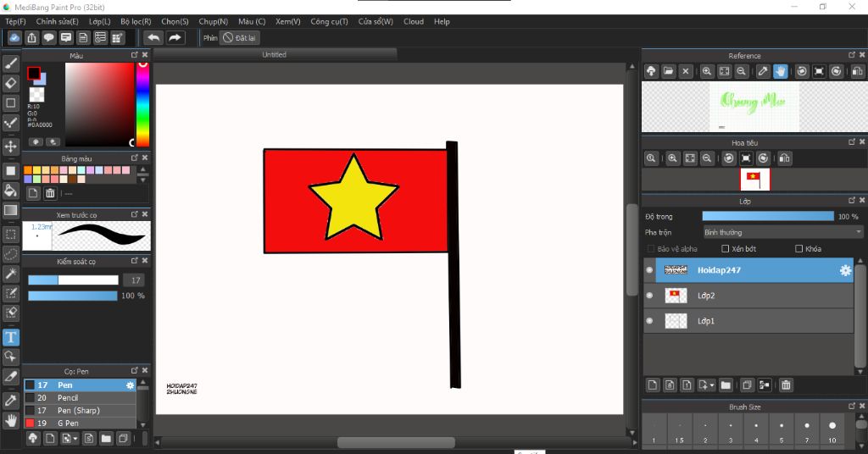
Task: Select the Pen (Sharp) brush
Action: (80, 410)
